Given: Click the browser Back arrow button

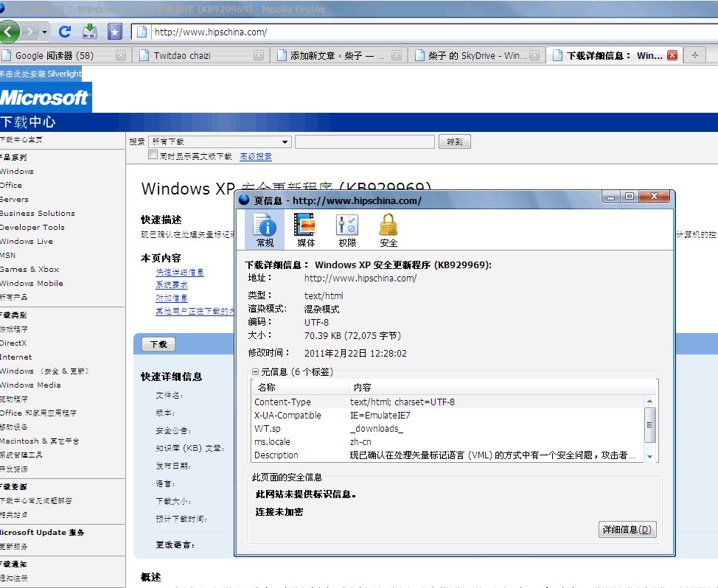Looking at the screenshot, I should click(x=8, y=32).
